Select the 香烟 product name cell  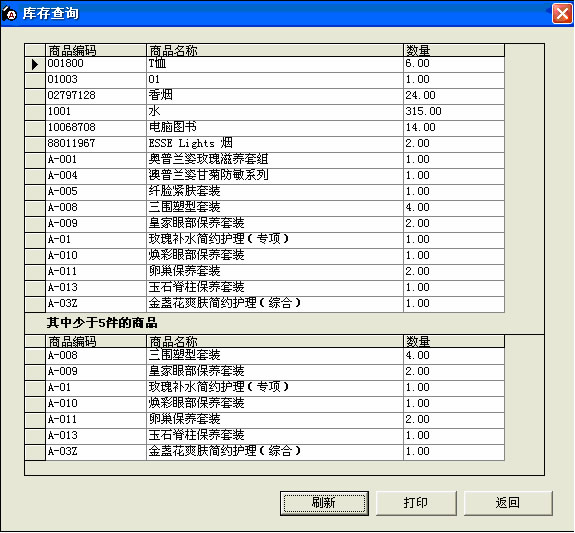click(275, 95)
